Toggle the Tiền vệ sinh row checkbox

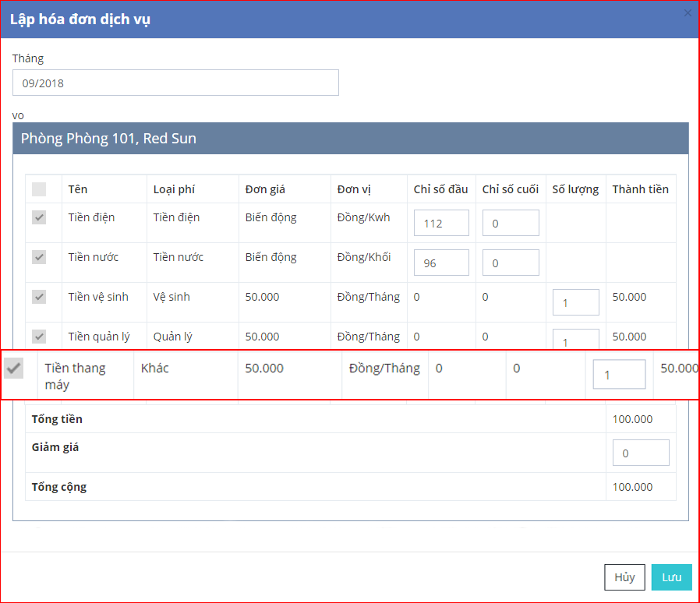coord(39,297)
